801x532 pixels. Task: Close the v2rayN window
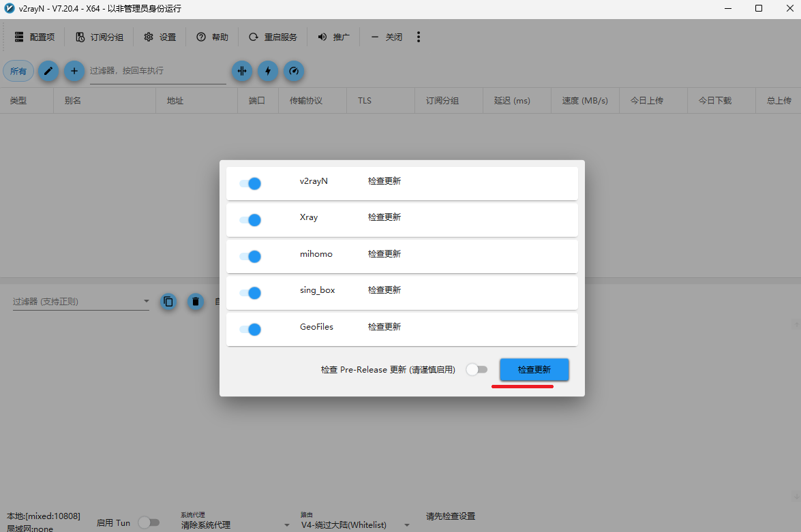click(789, 8)
